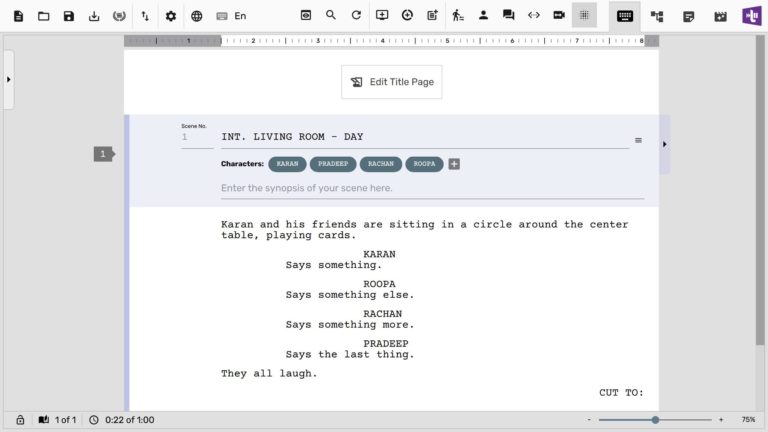This screenshot has width=768, height=432.
Task: Add a character with the plus button
Action: (x=454, y=164)
